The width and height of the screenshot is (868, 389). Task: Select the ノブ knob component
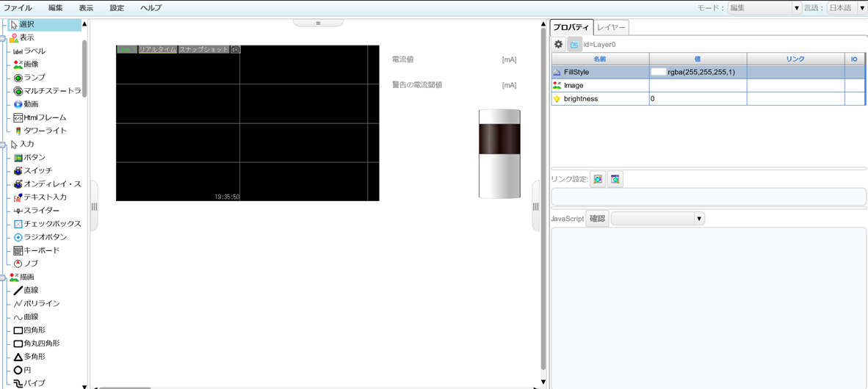pyautogui.click(x=26, y=263)
